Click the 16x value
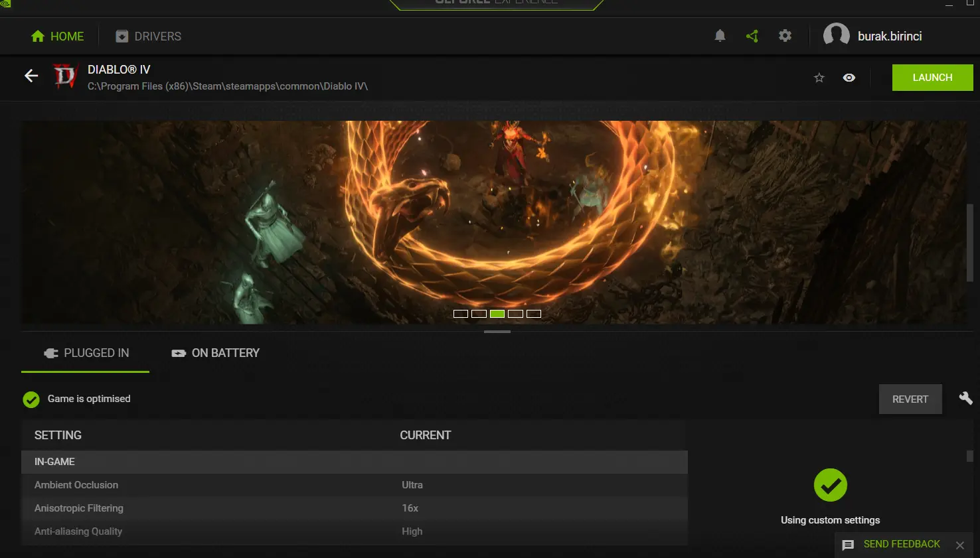Screen dimensions: 980x558 [x=410, y=508]
